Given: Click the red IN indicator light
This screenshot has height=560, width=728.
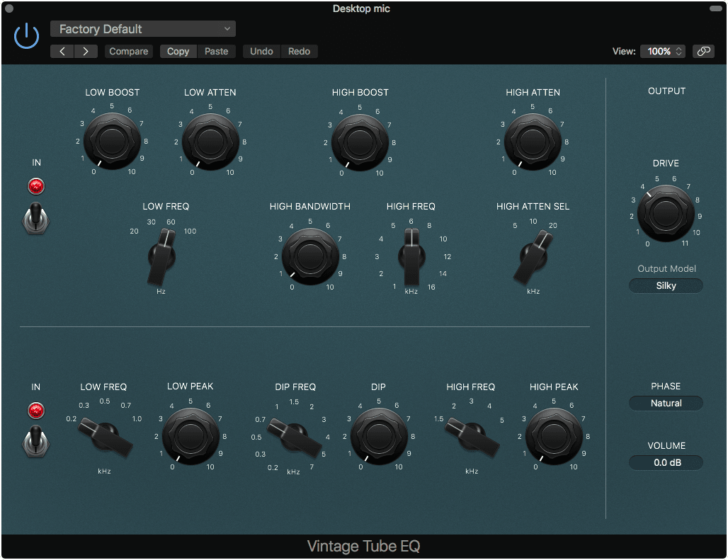Looking at the screenshot, I should (35, 185).
